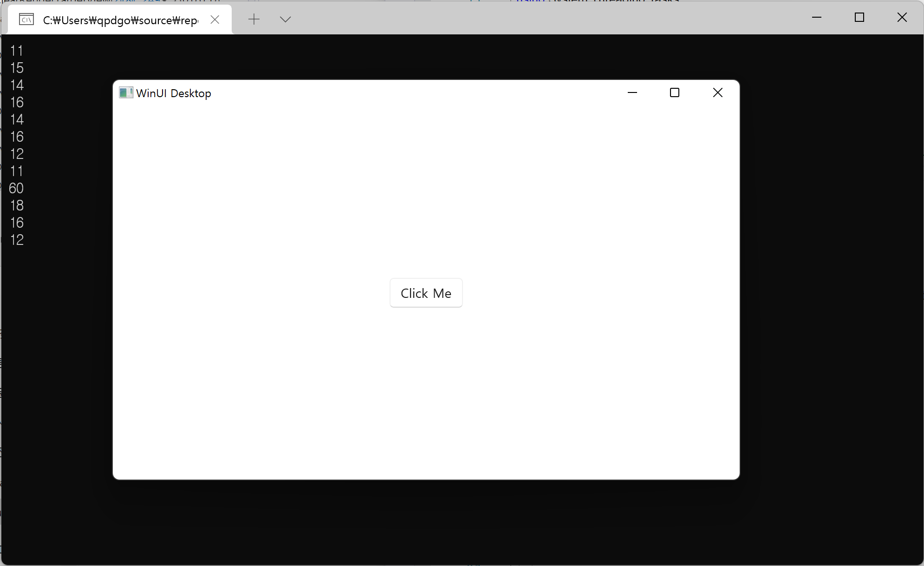Image resolution: width=924 pixels, height=566 pixels.
Task: Click the "Click Me" button
Action: (426, 293)
